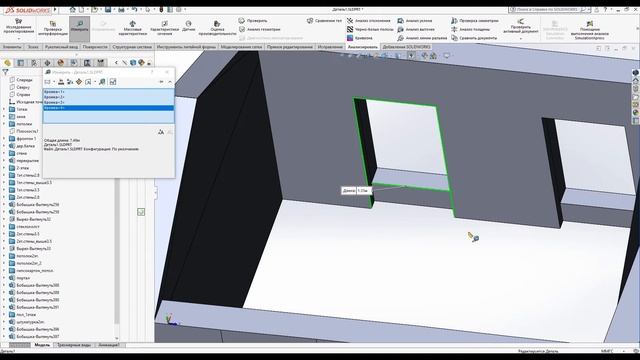Click Check Active Document (Проверить активный документ)

pos(520,27)
